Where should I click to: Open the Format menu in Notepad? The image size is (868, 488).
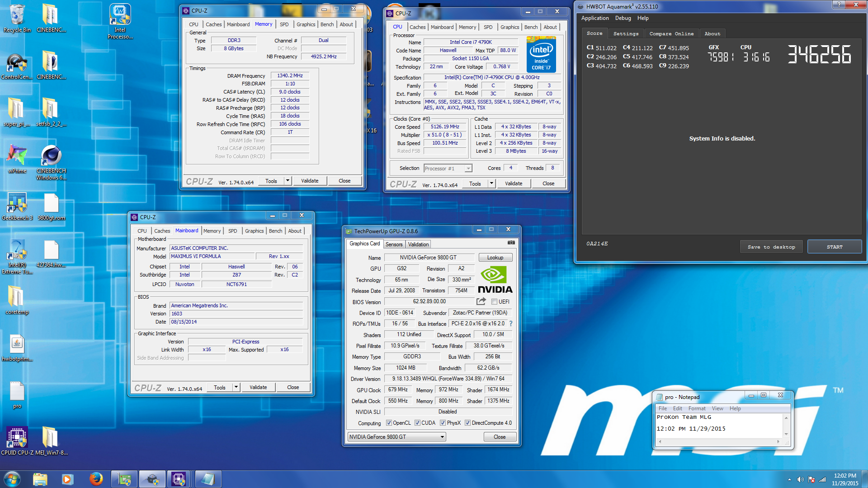[697, 408]
